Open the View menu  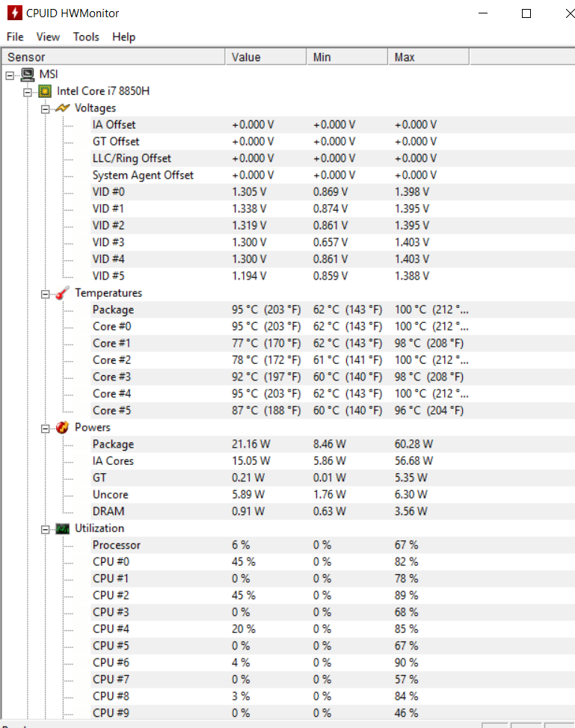click(x=48, y=37)
